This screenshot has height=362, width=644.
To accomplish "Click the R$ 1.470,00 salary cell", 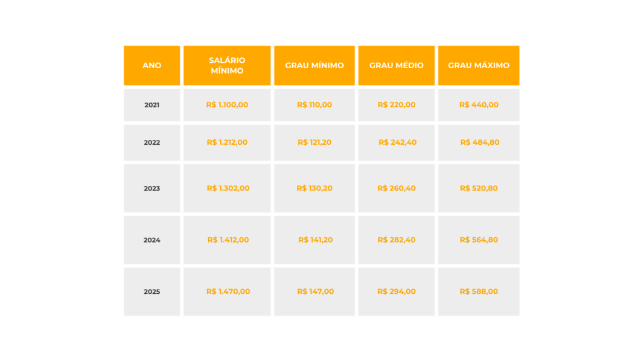I will point(228,291).
